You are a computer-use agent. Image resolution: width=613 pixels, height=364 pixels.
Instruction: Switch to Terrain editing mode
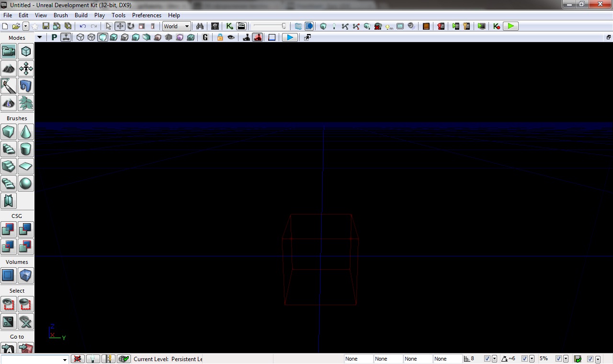click(x=8, y=68)
